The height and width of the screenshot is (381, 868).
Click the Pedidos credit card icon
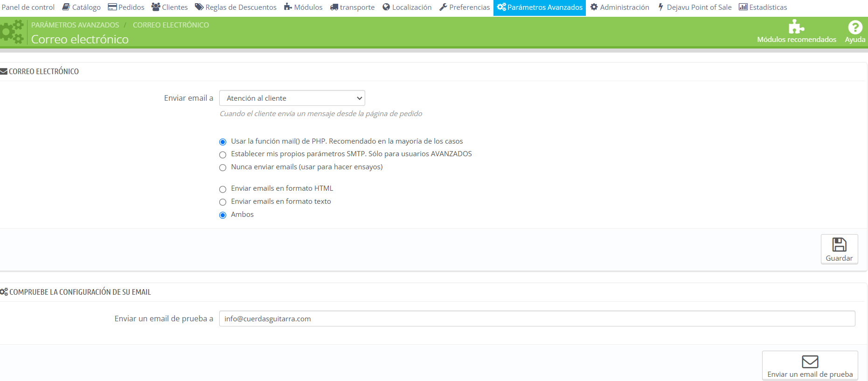pyautogui.click(x=112, y=7)
